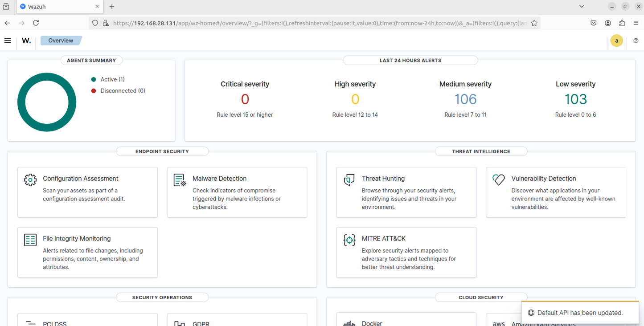Open Threat Hunting module

406,192
